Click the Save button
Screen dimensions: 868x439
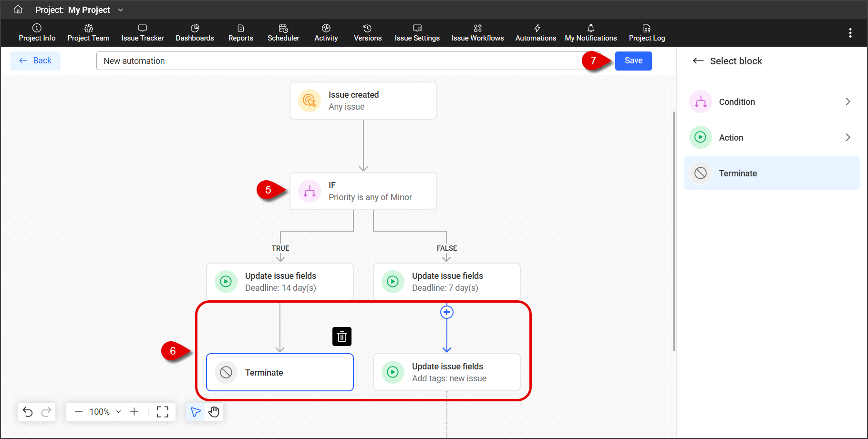(633, 61)
